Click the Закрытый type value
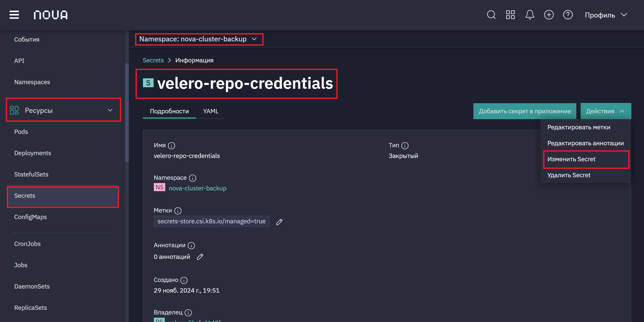Viewport: 644px width, 322px height. (x=403, y=156)
